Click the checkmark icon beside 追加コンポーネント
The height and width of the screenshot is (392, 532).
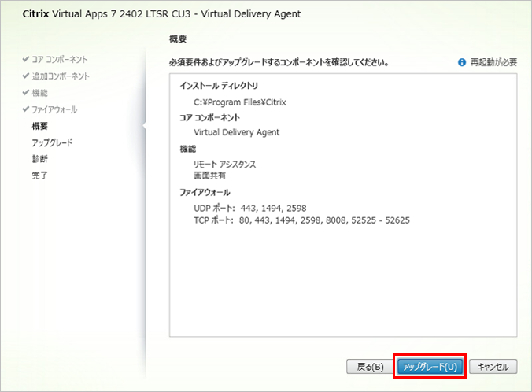[26, 76]
